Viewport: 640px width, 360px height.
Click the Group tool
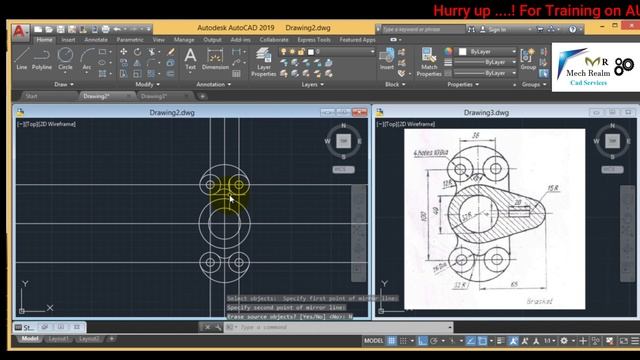pyautogui.click(x=528, y=58)
